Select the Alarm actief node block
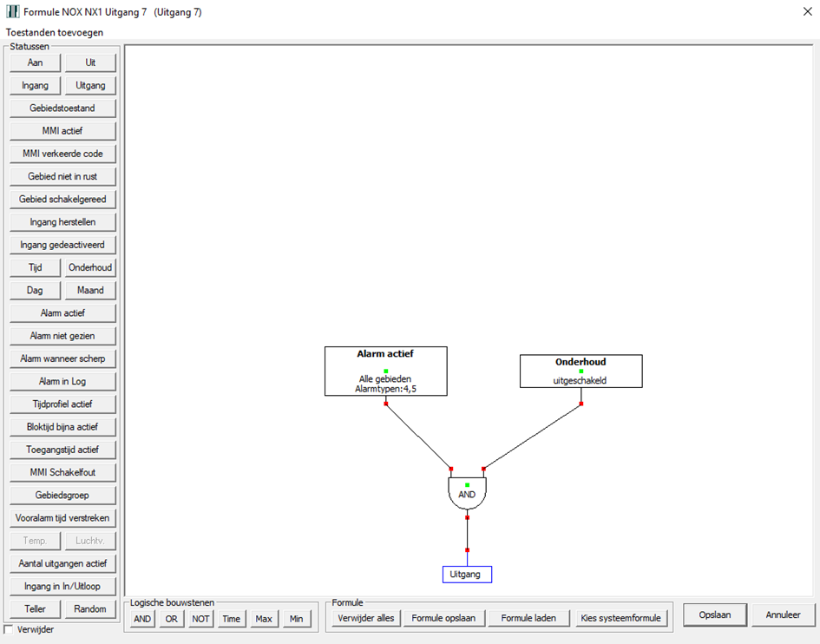 click(x=385, y=371)
